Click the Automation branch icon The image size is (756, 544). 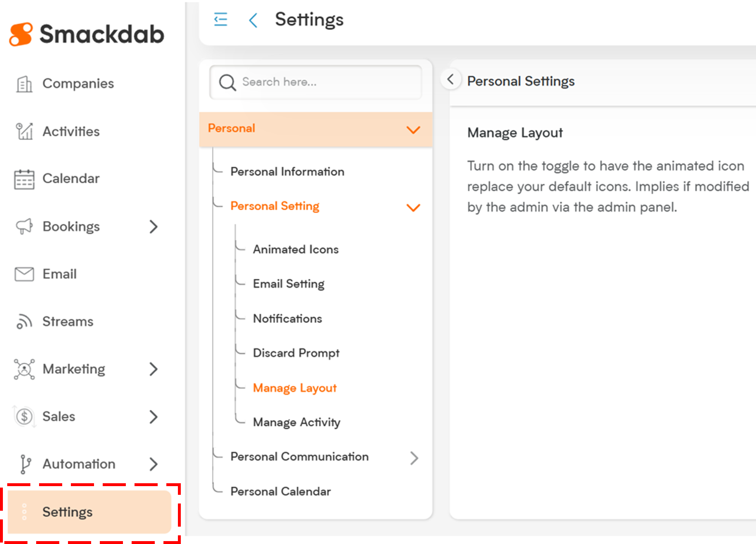(x=25, y=464)
